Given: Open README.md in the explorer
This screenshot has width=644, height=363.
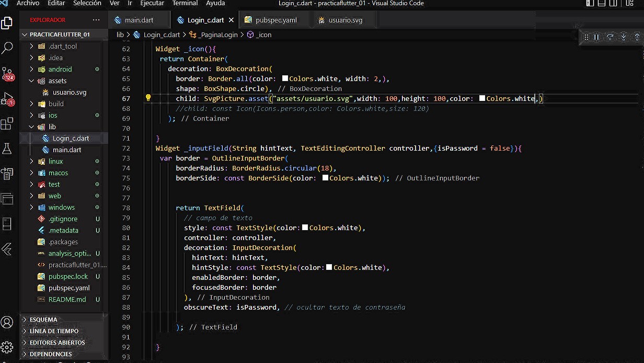Looking at the screenshot, I should (63, 299).
